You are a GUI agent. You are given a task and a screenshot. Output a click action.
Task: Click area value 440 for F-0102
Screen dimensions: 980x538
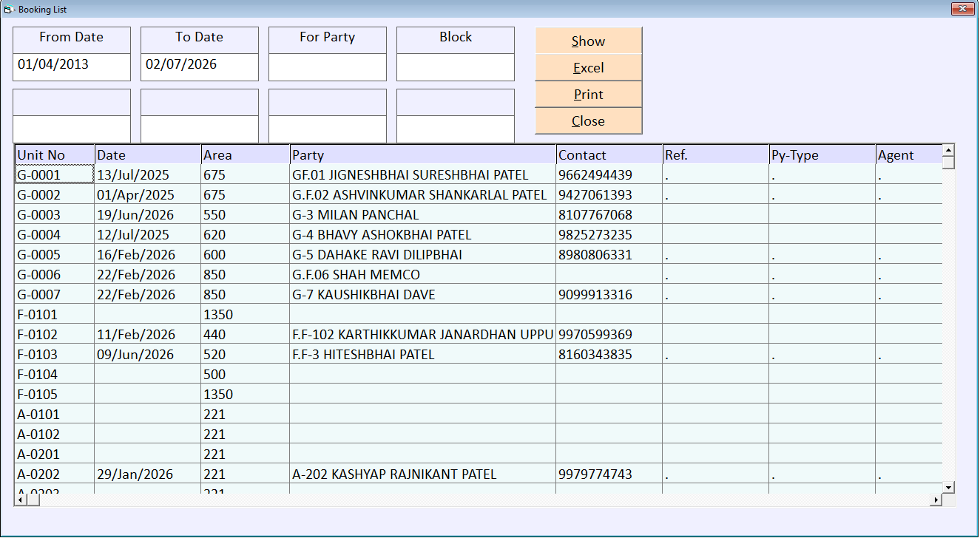click(246, 335)
